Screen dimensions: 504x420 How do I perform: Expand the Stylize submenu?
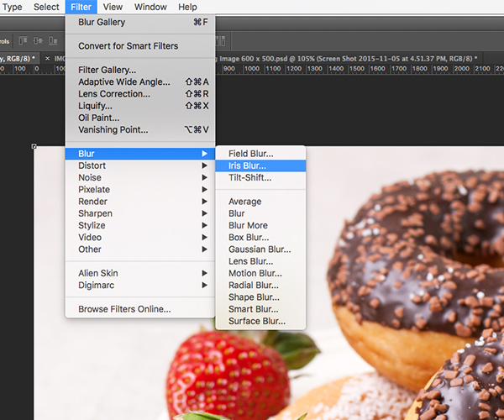coord(140,225)
